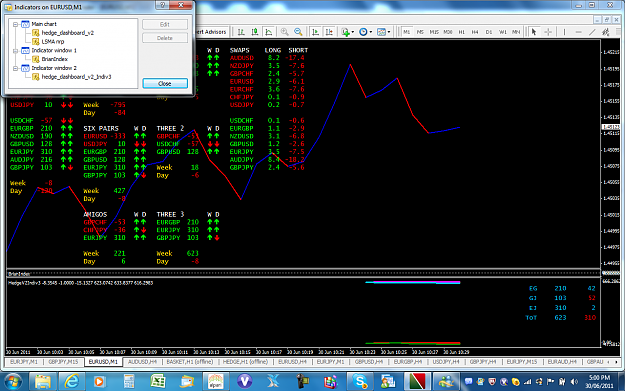Switch to M1 timeframe
Screen dimensions: 625x391
pos(407,32)
